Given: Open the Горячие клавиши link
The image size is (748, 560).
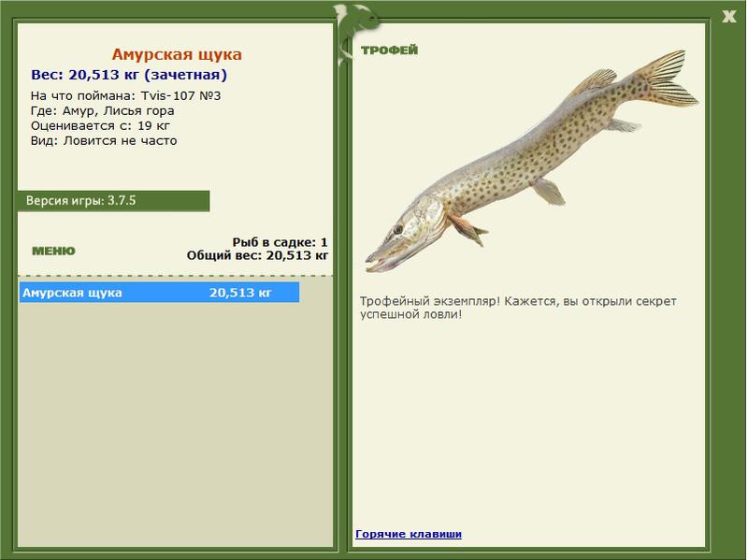Looking at the screenshot, I should pos(409,534).
